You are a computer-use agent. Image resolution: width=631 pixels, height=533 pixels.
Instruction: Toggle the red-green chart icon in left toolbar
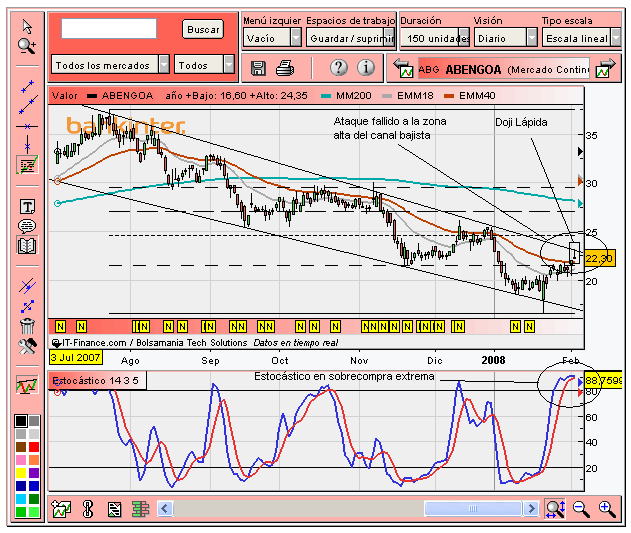pos(27,385)
